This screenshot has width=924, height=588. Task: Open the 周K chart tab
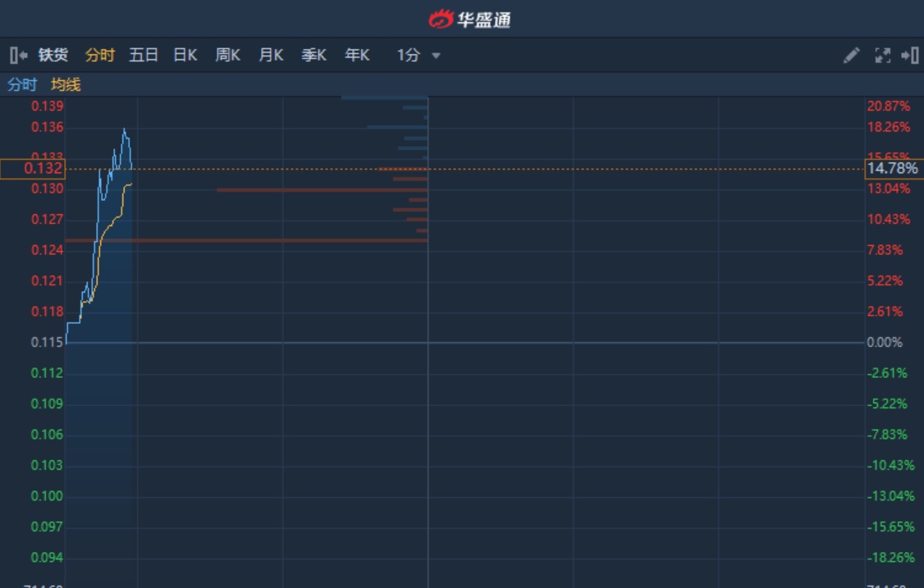(x=227, y=56)
